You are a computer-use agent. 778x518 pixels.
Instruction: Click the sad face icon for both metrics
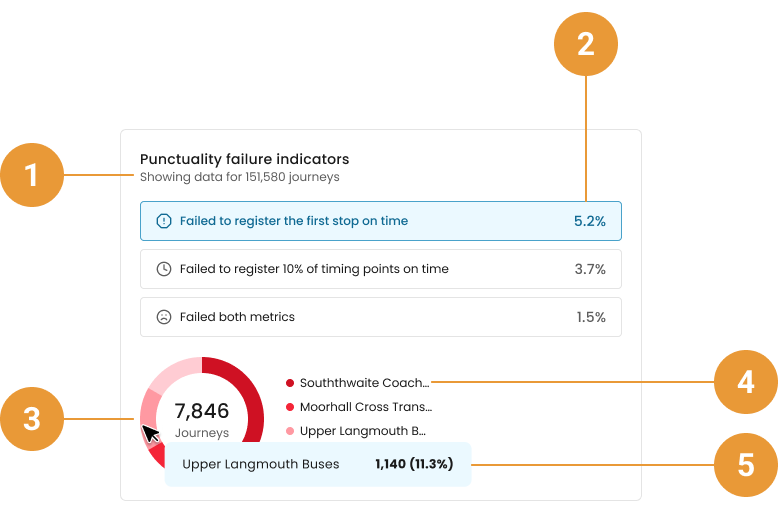(164, 317)
